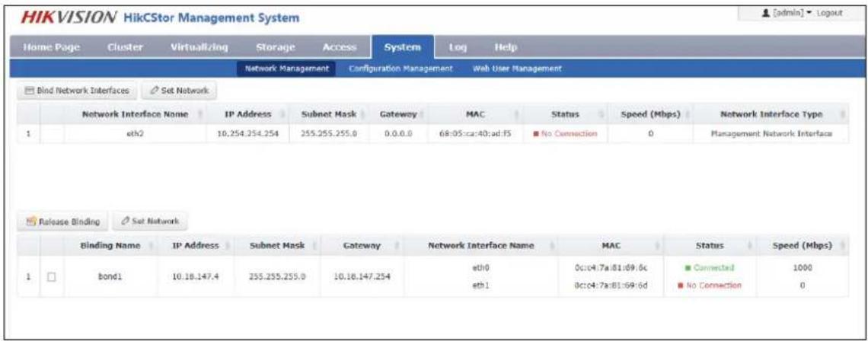Sort top table by Status column
868x341 pixels.
coord(565,115)
